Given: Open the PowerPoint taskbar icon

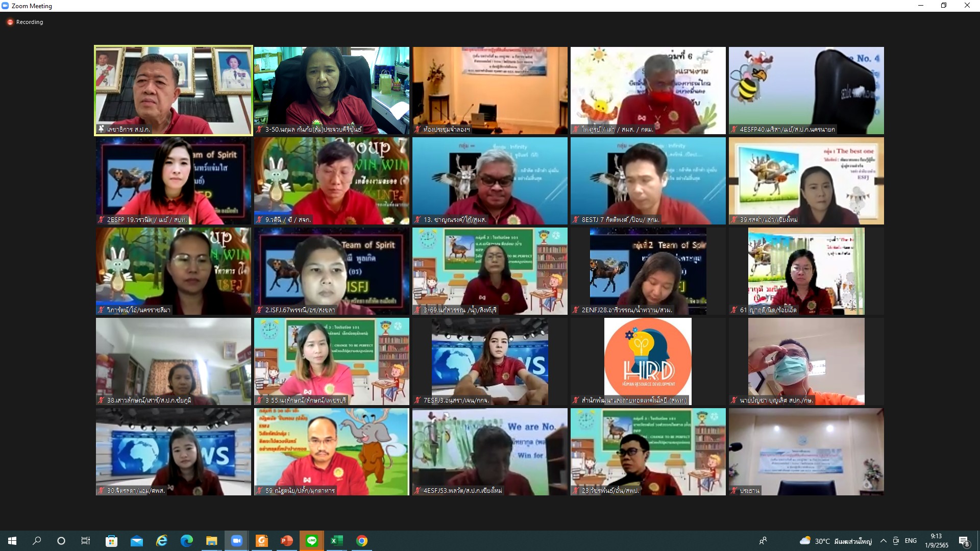Looking at the screenshot, I should 287,541.
